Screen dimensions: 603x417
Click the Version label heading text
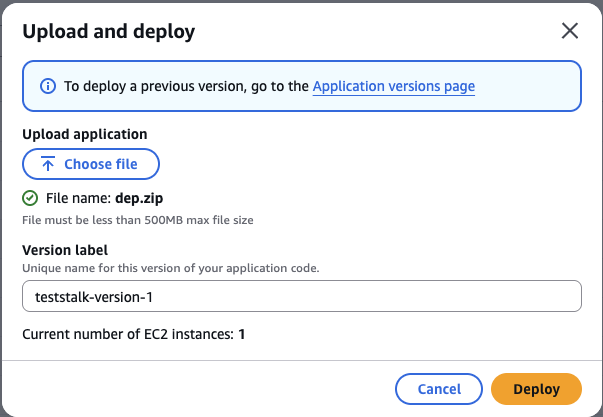(x=65, y=250)
